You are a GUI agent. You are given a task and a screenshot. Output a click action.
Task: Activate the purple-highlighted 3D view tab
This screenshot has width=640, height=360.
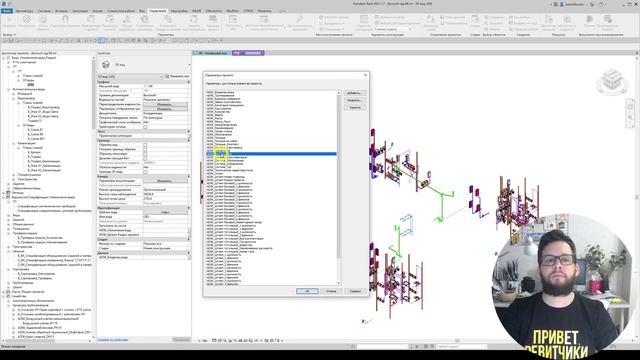click(x=248, y=53)
